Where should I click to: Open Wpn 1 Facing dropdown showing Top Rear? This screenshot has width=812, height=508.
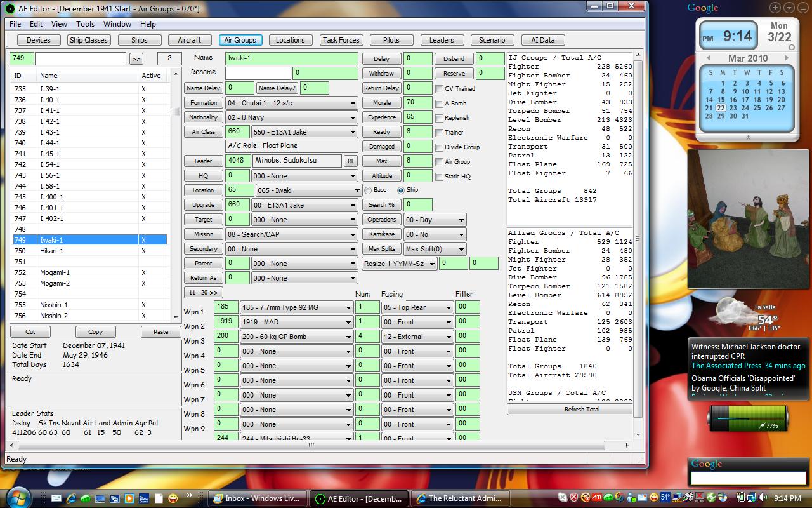pyautogui.click(x=417, y=307)
